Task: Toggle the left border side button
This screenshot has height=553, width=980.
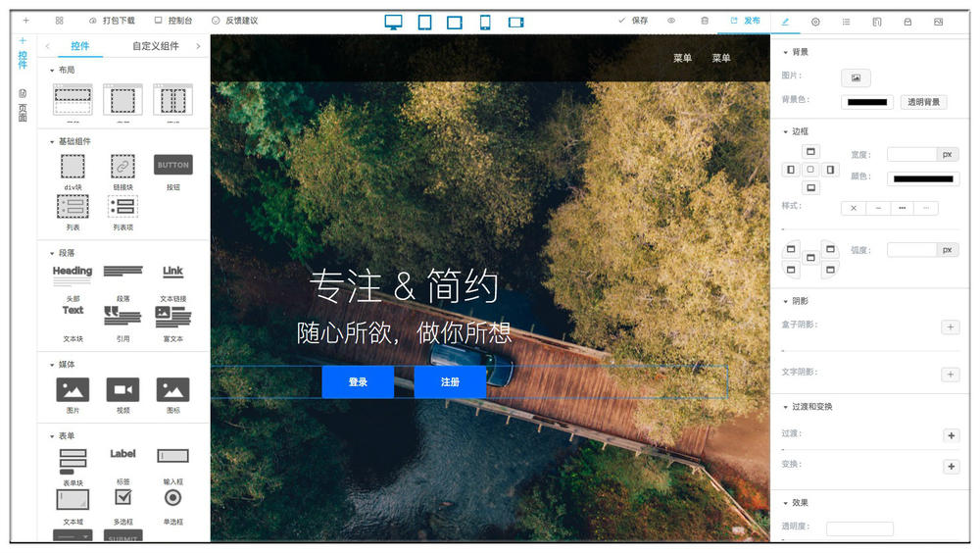Action: click(x=791, y=170)
